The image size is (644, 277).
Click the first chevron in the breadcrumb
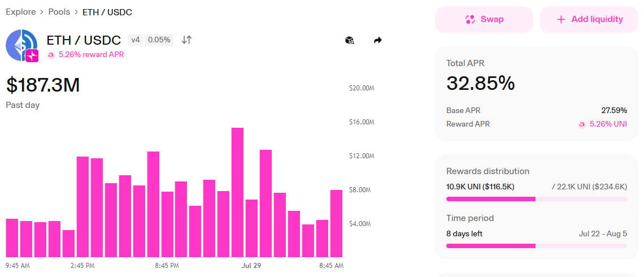(x=42, y=12)
